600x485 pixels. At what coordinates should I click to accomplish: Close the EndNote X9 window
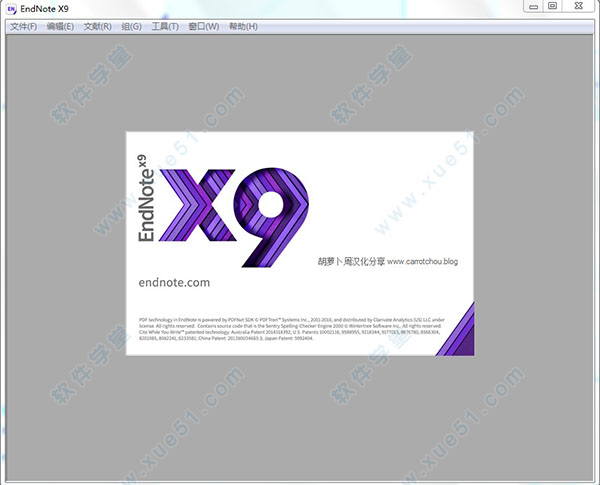point(580,7)
